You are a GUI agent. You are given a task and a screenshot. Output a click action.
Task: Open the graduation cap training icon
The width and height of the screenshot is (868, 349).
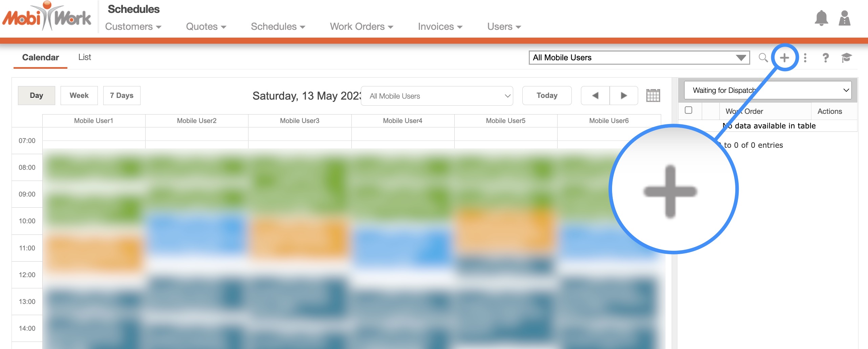click(x=846, y=58)
